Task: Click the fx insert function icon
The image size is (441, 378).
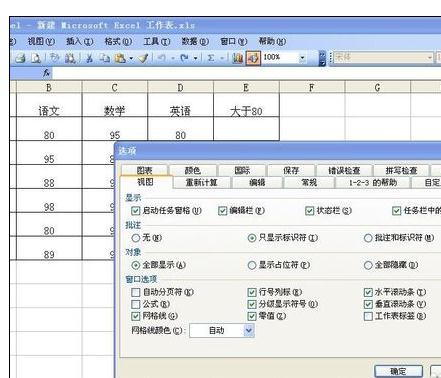Action: click(46, 73)
